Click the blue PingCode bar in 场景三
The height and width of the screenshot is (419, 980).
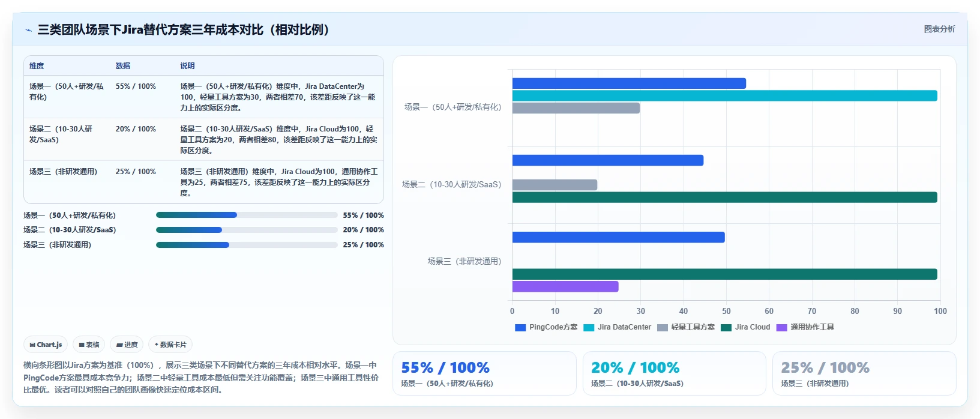[619, 237]
